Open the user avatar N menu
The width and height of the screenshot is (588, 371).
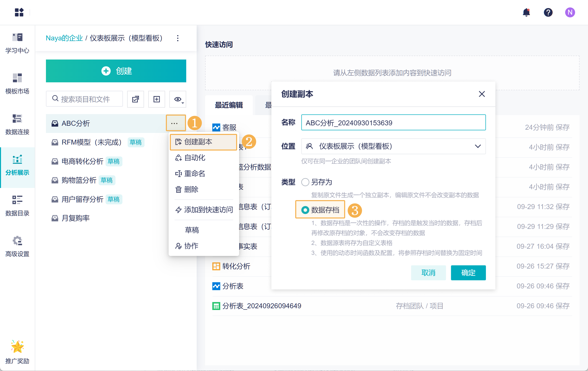point(570,12)
